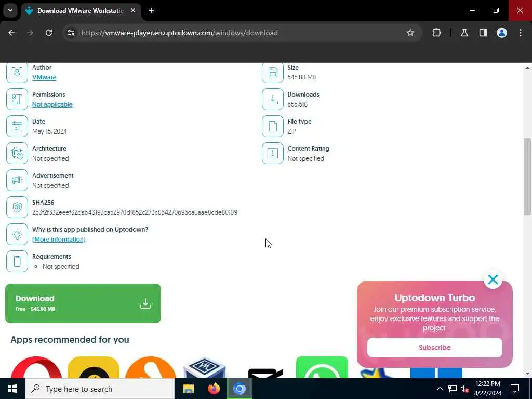The width and height of the screenshot is (532, 399).
Task: Click the Architecture chip icon
Action: point(17,153)
